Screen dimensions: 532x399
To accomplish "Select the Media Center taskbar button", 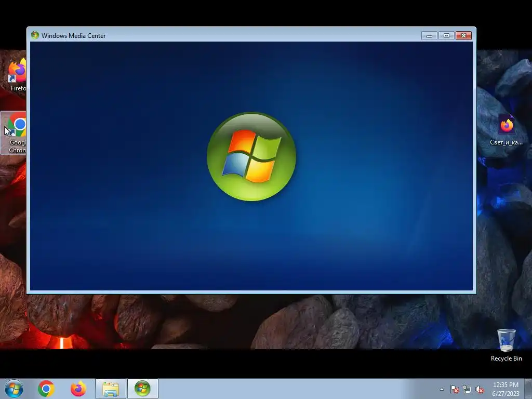I will (x=142, y=389).
